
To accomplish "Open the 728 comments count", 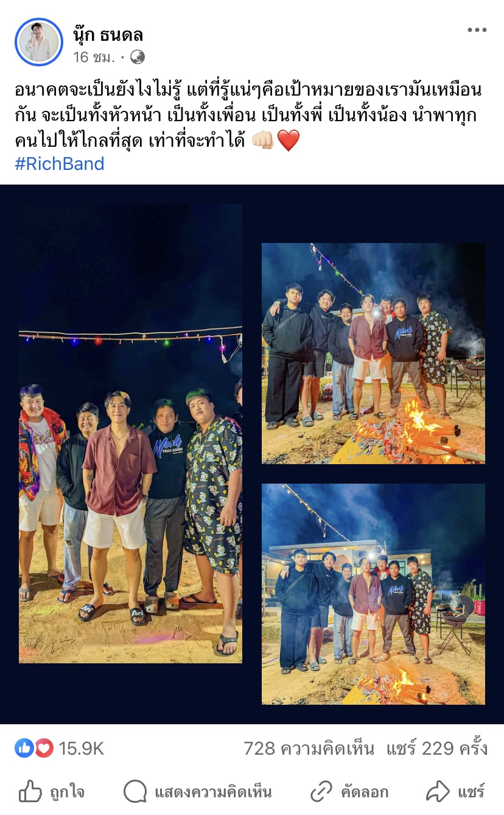I will pos(309,749).
